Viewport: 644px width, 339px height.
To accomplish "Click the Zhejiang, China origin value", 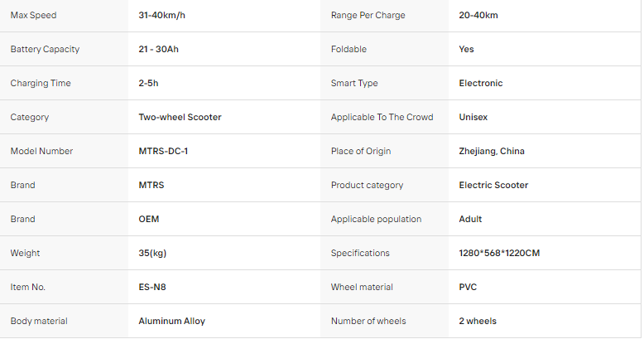I will (492, 151).
